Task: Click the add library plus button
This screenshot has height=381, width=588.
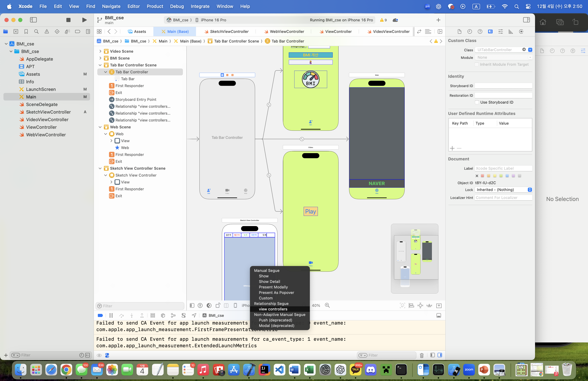Action: click(x=438, y=20)
